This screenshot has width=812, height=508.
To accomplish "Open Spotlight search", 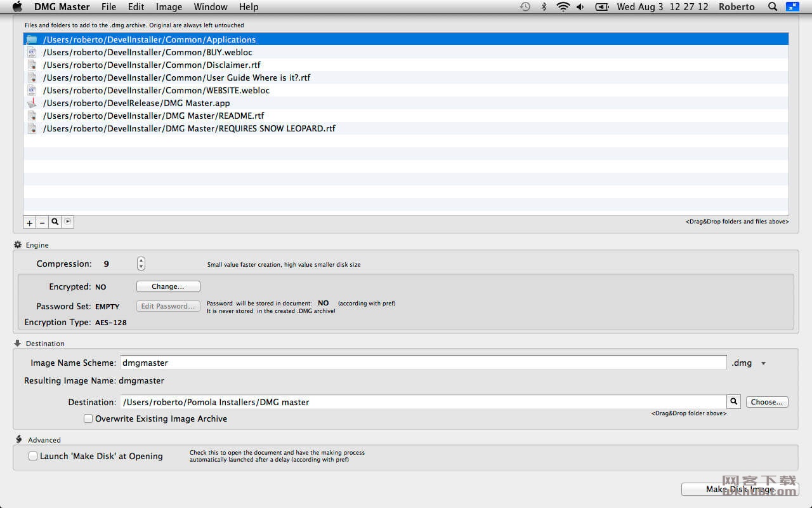I will 772,7.
